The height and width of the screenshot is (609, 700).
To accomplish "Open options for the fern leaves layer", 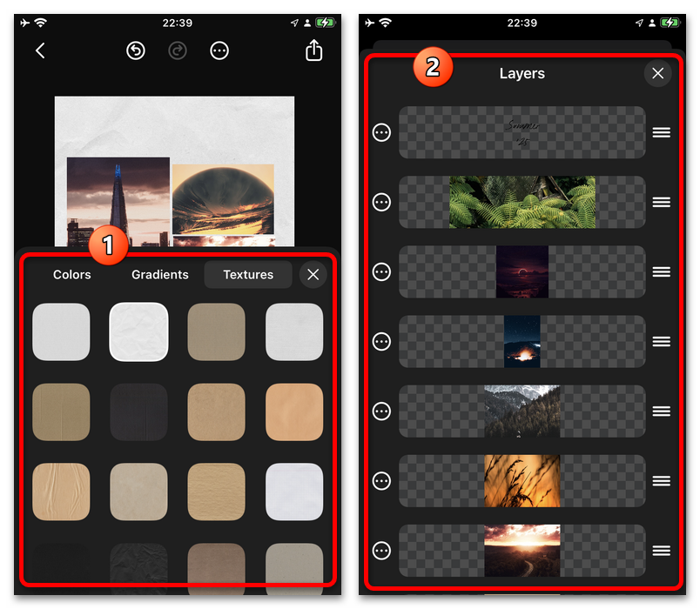I will 381,202.
